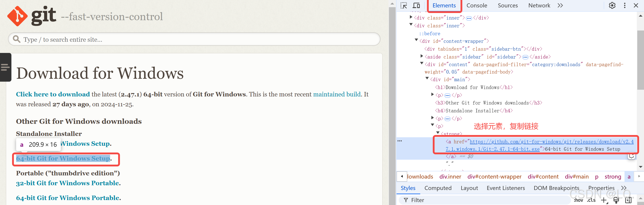Select the strong breadcrumb

point(612,177)
